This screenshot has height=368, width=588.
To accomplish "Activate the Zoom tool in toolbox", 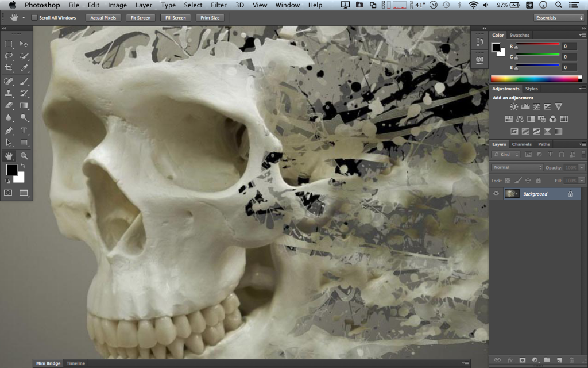I will pos(24,156).
